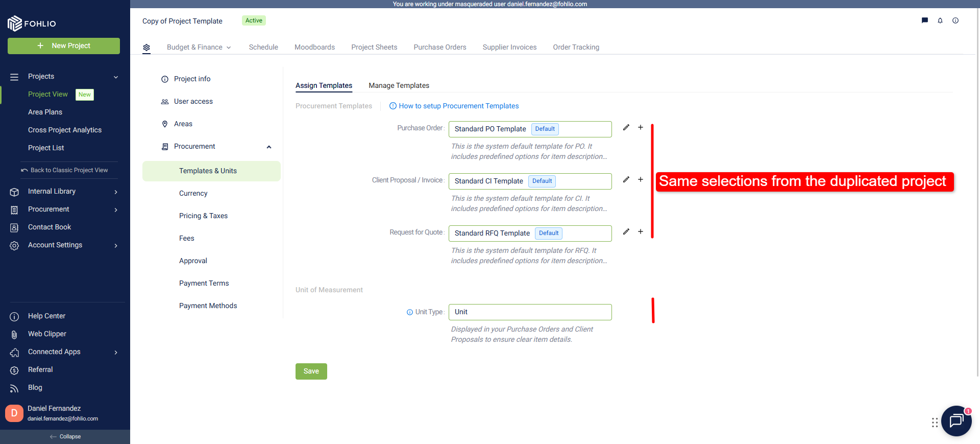980x444 pixels.
Task: Edit the Purchase Order template with pencil
Action: click(x=626, y=127)
